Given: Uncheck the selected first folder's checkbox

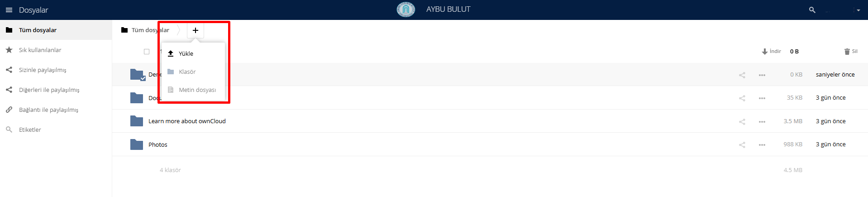Looking at the screenshot, I should [x=143, y=78].
